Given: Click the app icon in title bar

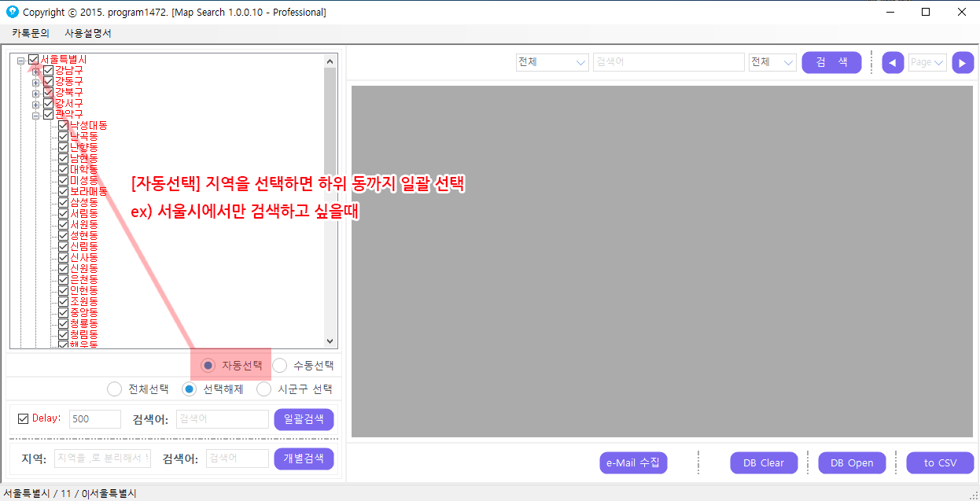Looking at the screenshot, I should click(12, 12).
